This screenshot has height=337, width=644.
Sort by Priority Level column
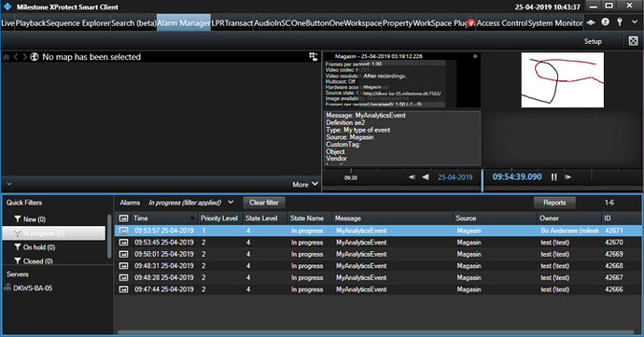[x=219, y=218]
